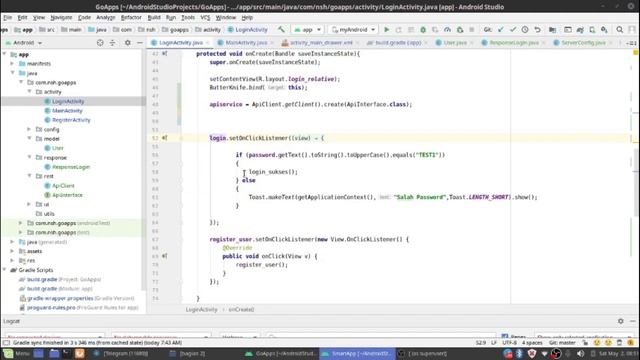Click the collapse-all icon in Project panel
Screen dimensions: 640x360
(112, 42)
